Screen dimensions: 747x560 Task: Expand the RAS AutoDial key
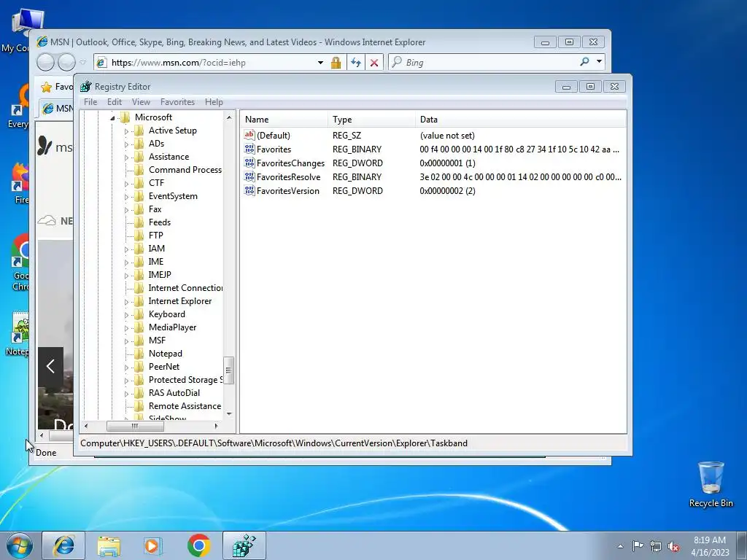[126, 393]
